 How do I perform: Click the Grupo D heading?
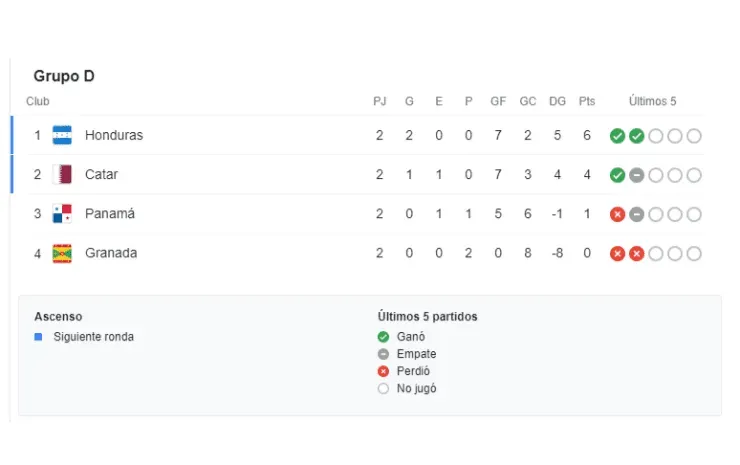tap(64, 76)
